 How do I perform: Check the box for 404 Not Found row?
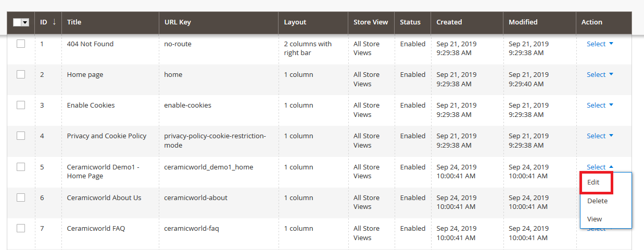21,44
